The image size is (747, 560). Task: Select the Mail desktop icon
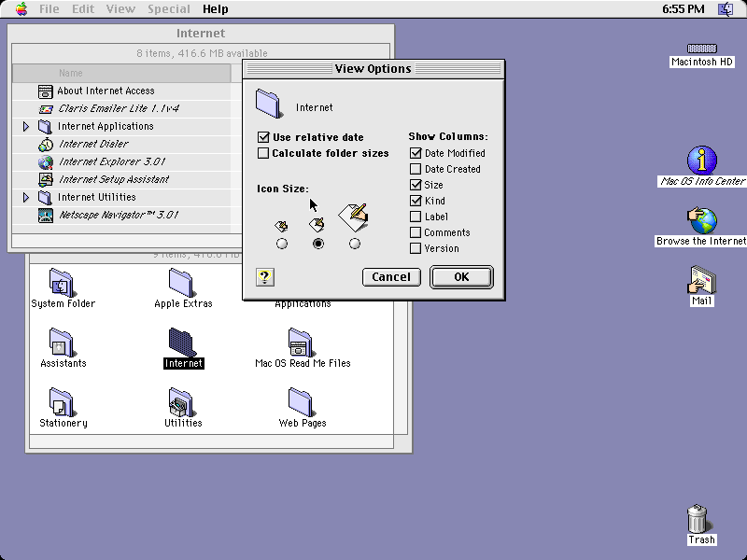[702, 280]
